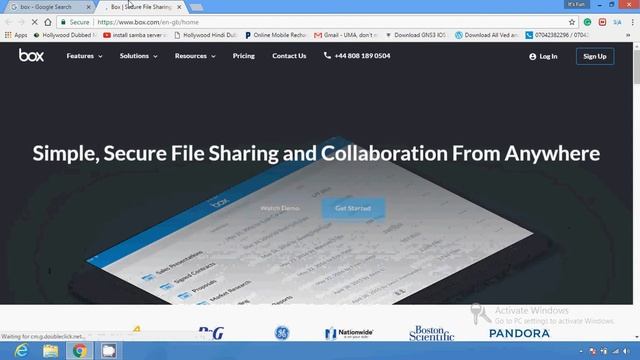The image size is (640, 360).
Task: Open the Chrome menu with three dots
Action: (x=633, y=22)
